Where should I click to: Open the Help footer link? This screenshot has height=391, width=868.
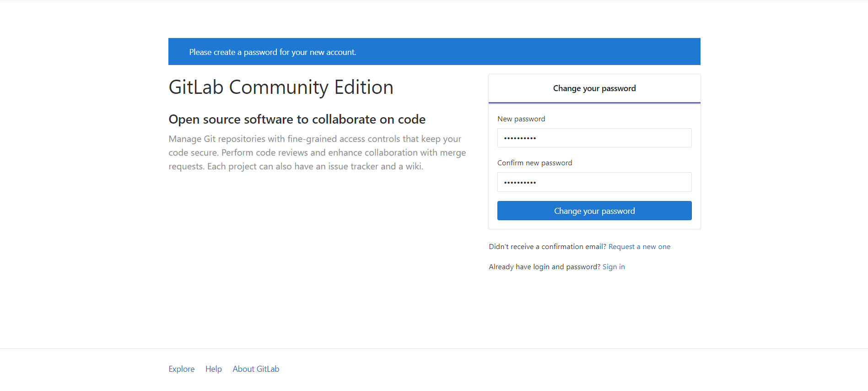tap(214, 369)
